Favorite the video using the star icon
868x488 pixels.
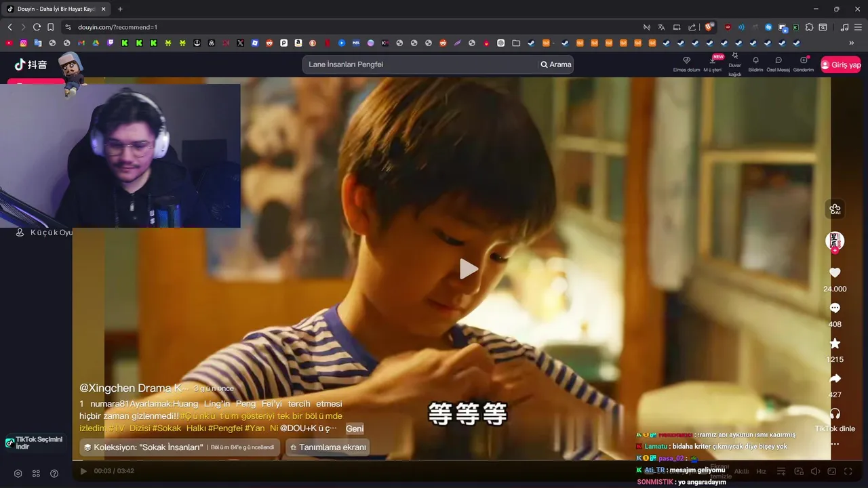click(835, 343)
